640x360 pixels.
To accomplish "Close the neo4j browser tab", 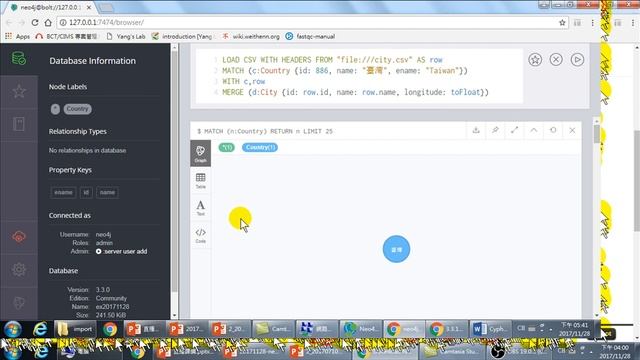I will pyautogui.click(x=89, y=7).
